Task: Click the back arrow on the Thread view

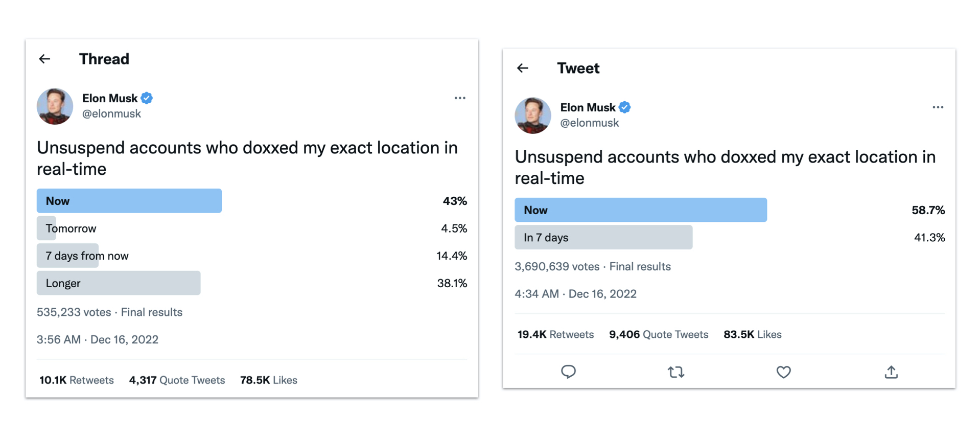Action: tap(45, 59)
